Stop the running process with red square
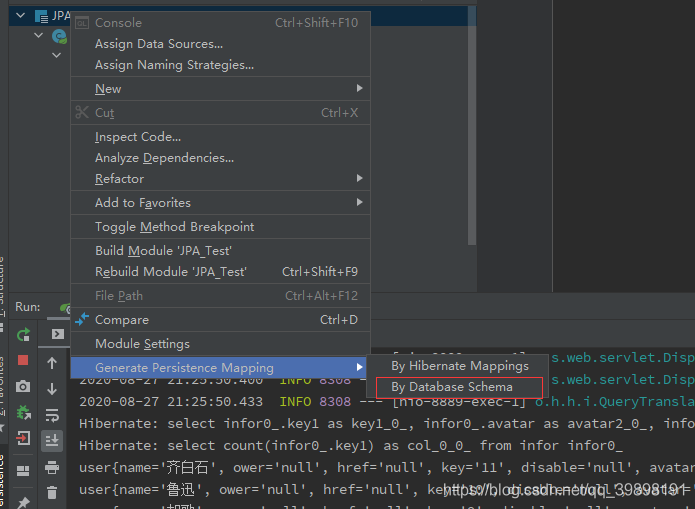 point(23,360)
